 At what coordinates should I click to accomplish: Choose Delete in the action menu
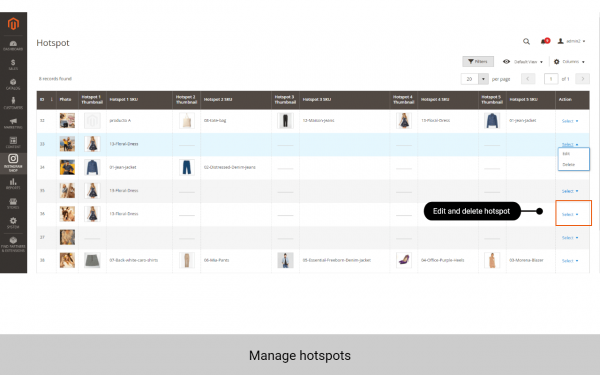coord(569,165)
